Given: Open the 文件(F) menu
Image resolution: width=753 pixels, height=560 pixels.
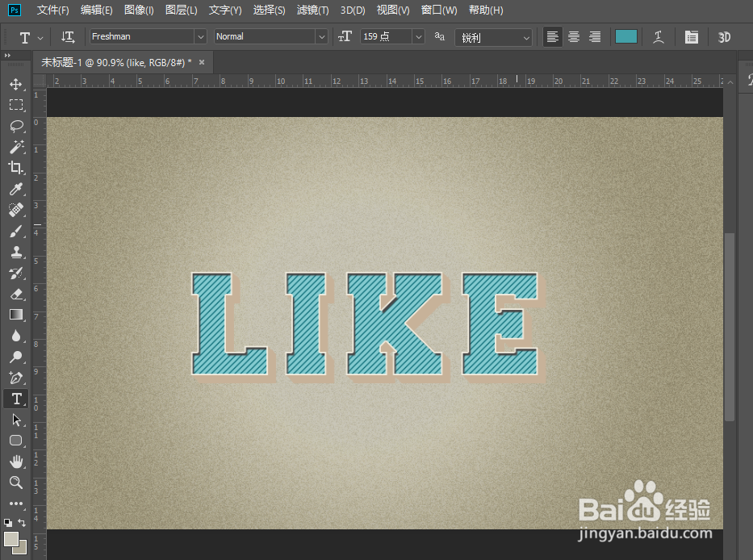Looking at the screenshot, I should [x=52, y=10].
